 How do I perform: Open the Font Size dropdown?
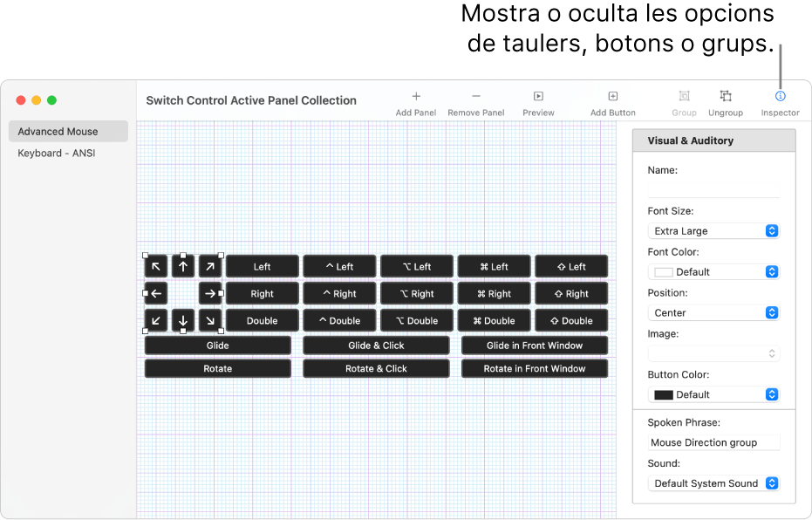click(x=713, y=231)
